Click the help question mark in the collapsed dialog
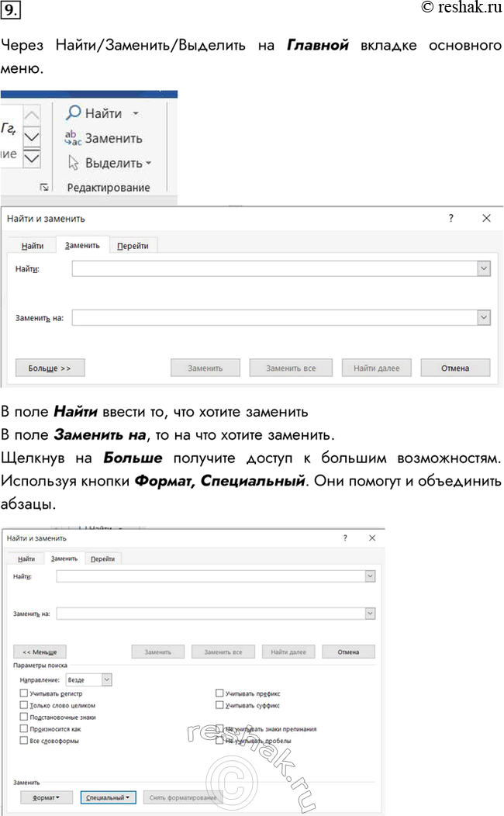The image size is (504, 816). (x=451, y=219)
